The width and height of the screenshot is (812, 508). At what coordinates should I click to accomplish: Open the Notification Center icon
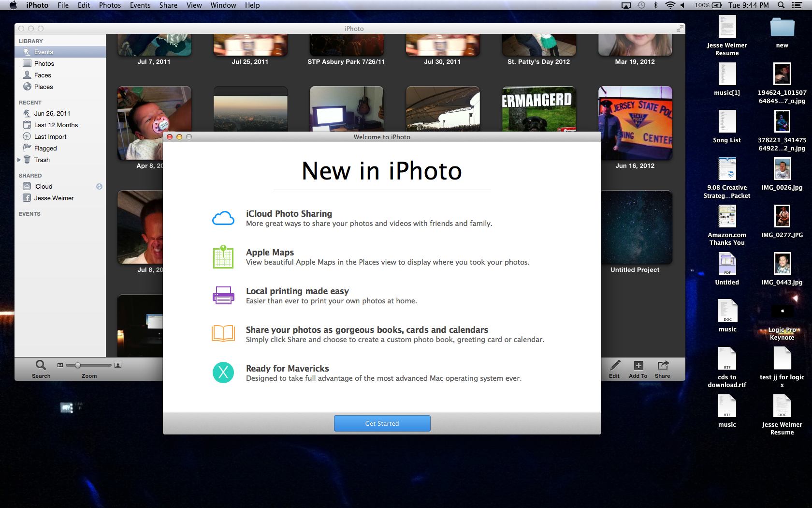pyautogui.click(x=797, y=5)
